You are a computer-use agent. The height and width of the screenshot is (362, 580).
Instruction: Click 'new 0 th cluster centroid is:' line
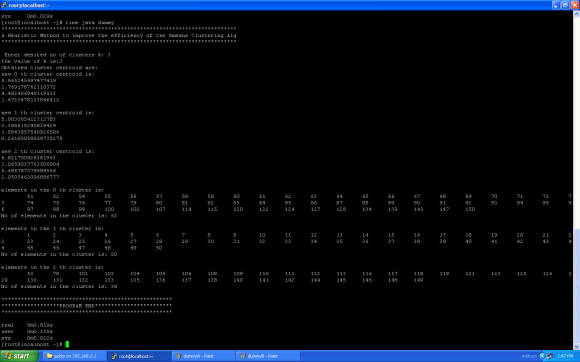[x=48, y=74]
